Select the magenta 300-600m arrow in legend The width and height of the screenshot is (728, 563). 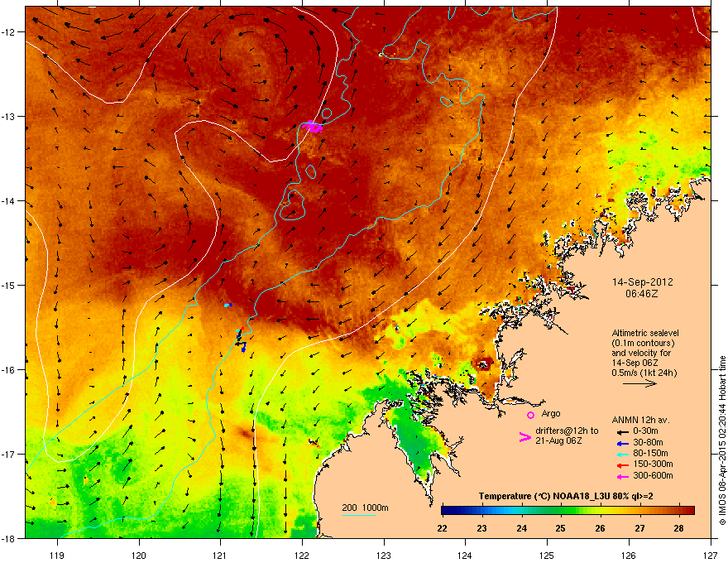tap(622, 476)
